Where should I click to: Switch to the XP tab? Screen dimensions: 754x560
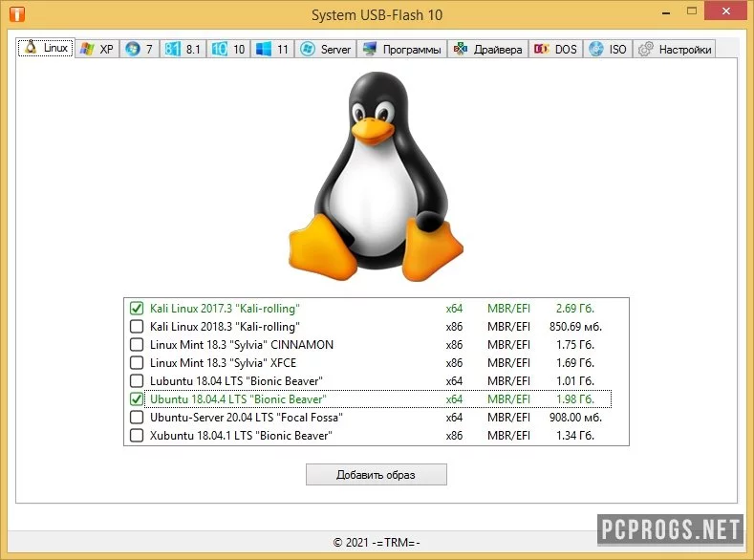click(97, 49)
